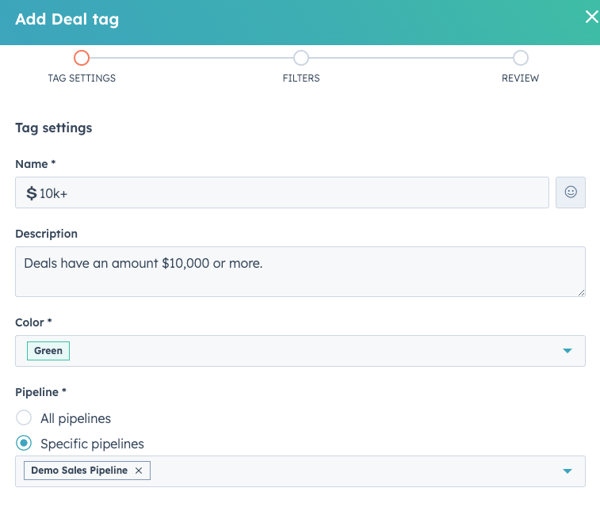Open the Color dropdown arrow
The image size is (600, 507).
(567, 350)
